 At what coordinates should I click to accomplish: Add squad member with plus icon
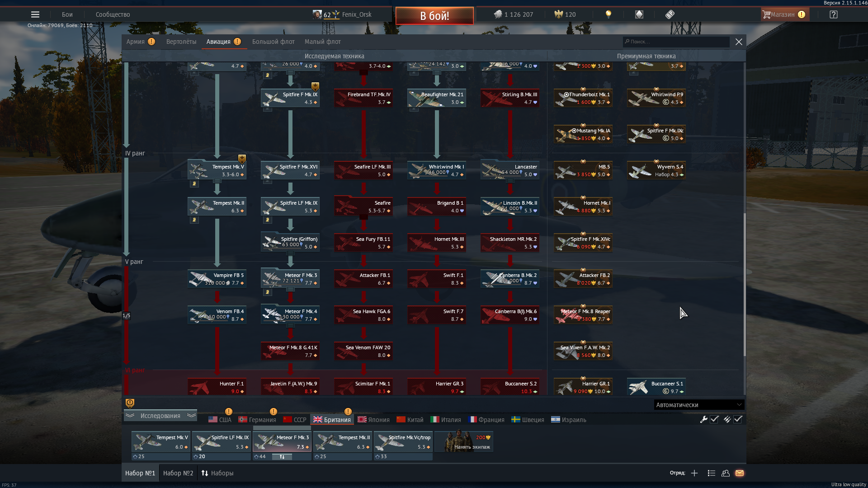(694, 473)
